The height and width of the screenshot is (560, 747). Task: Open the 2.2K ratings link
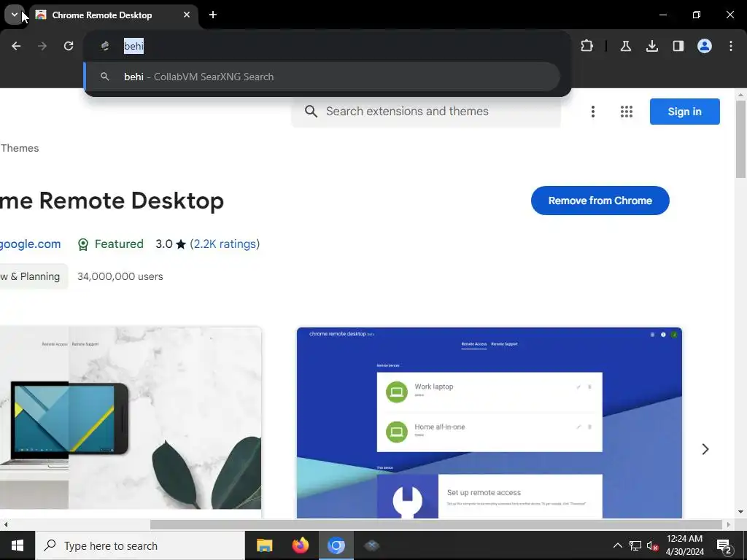pos(225,244)
